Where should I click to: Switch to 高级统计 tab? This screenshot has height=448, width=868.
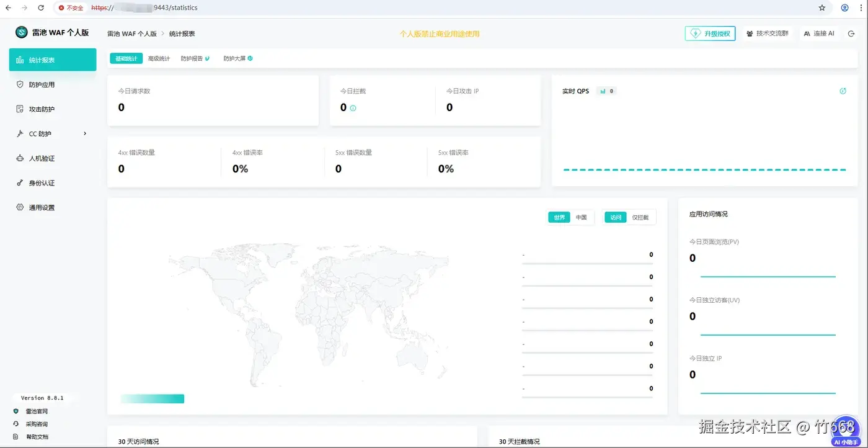(x=159, y=58)
